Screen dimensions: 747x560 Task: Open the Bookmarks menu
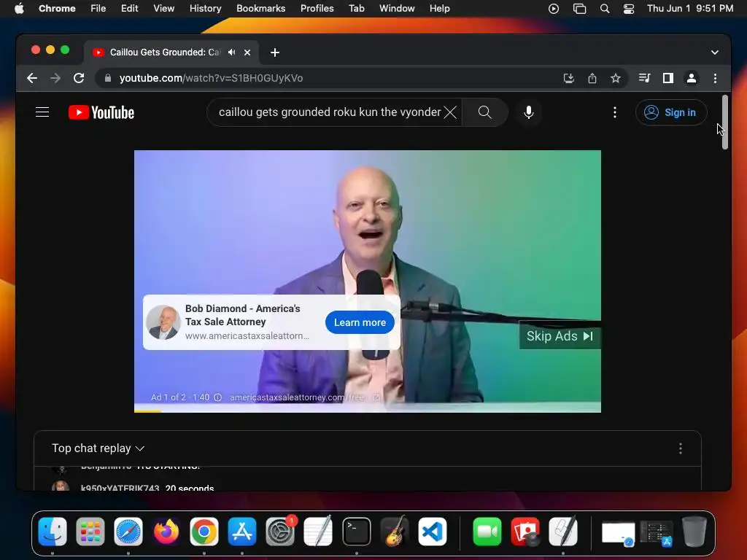(260, 9)
